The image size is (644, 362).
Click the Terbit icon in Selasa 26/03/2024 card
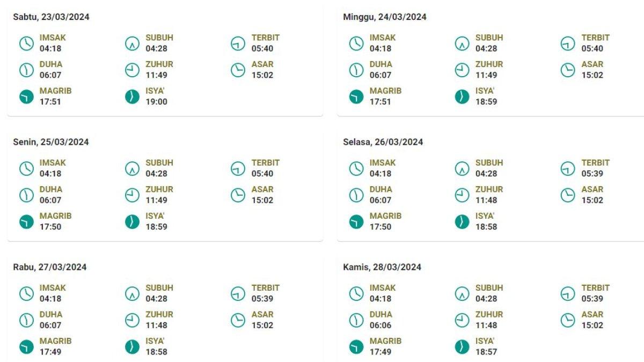pyautogui.click(x=568, y=168)
